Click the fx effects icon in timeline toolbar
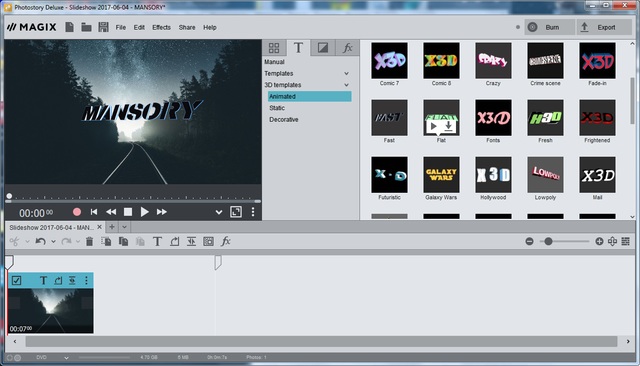 [225, 242]
